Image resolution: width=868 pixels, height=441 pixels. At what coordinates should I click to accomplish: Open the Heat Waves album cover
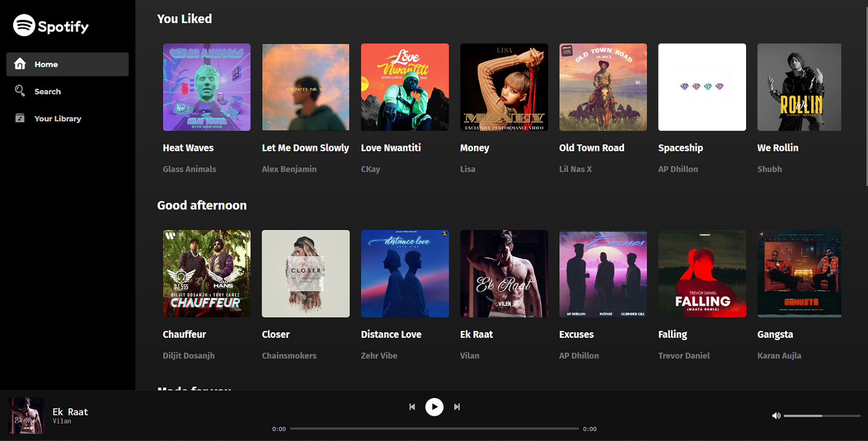(206, 87)
